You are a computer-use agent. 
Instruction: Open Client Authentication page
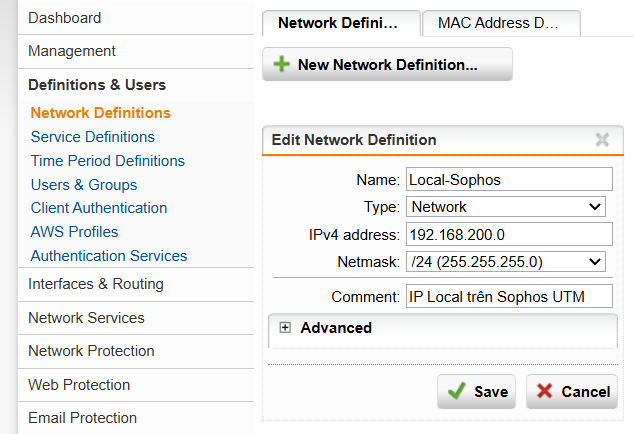tap(99, 208)
